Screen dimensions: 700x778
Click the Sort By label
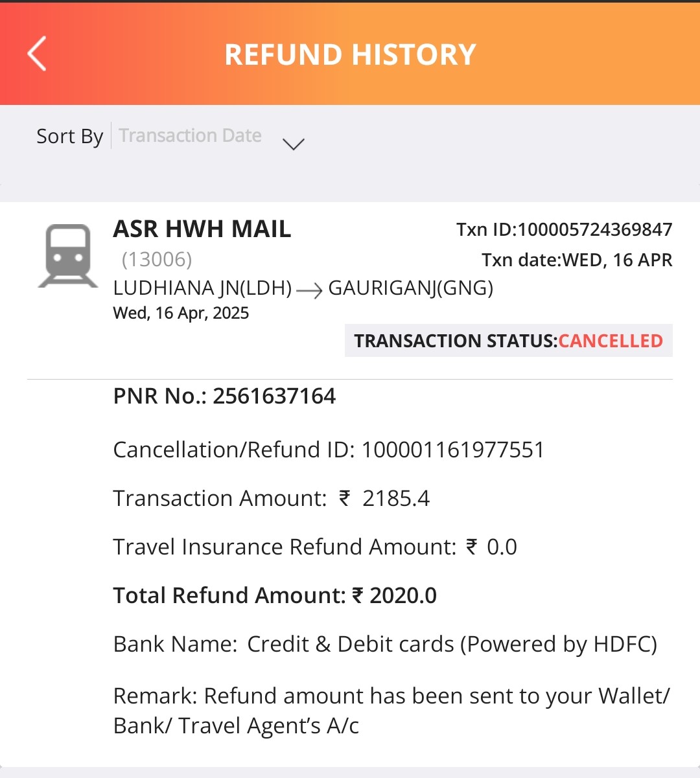point(69,136)
